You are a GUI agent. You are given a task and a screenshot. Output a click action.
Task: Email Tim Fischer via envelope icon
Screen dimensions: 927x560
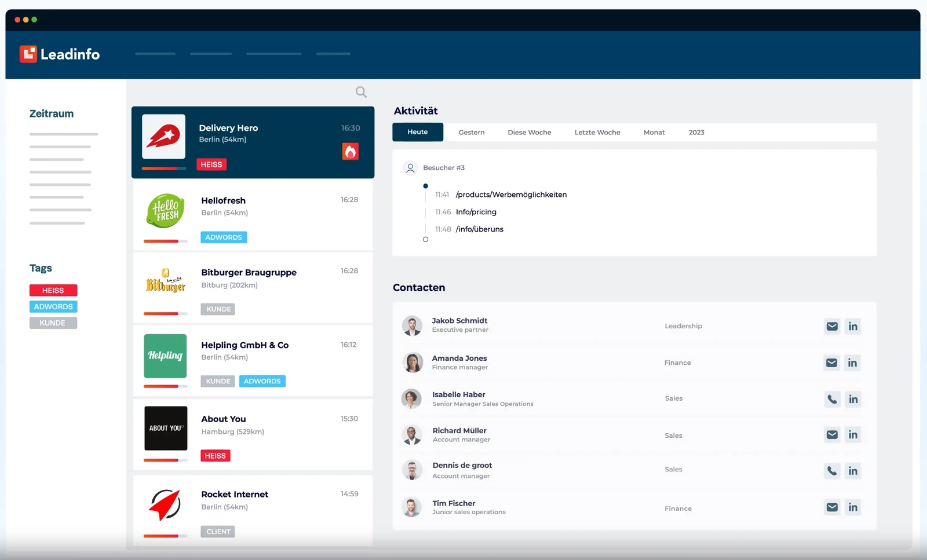point(832,507)
